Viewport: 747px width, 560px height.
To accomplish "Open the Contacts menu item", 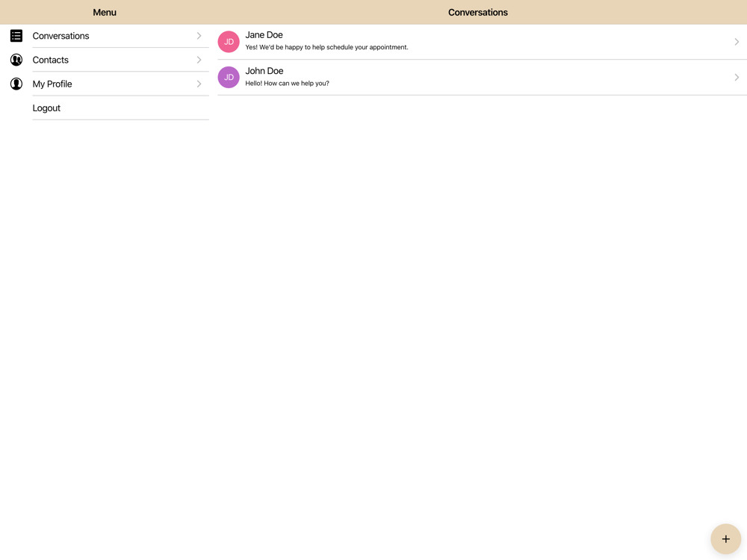I will 105,60.
